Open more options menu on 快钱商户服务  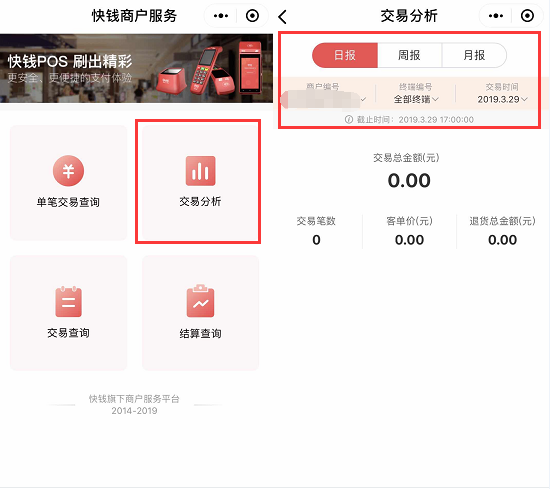tap(221, 16)
